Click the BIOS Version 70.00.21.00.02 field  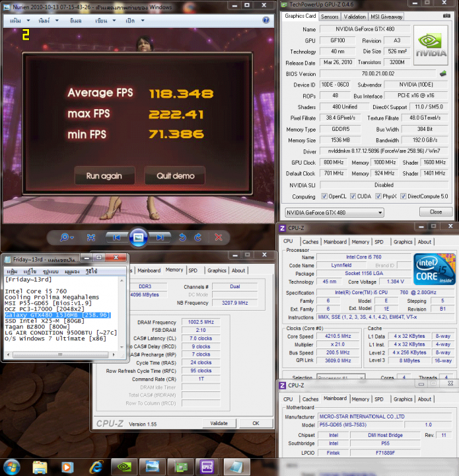(x=378, y=73)
